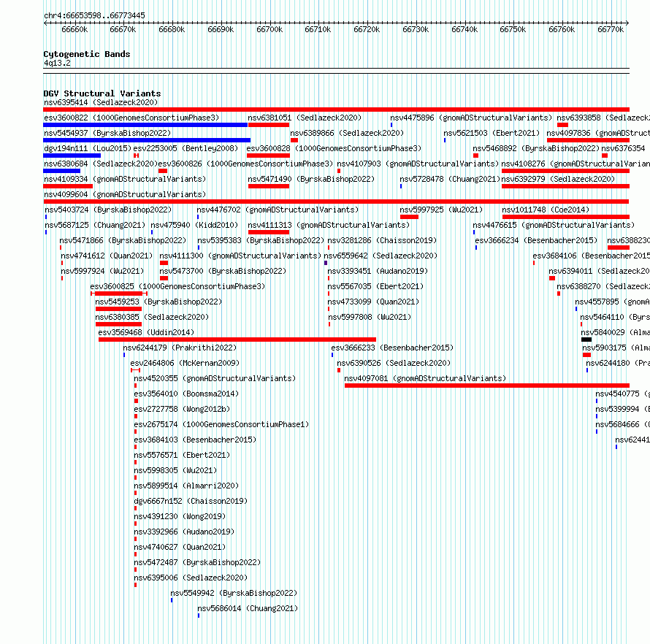
Task: Open nsv4520355 (gnomADStructuralVariants) variant
Action: click(x=215, y=378)
